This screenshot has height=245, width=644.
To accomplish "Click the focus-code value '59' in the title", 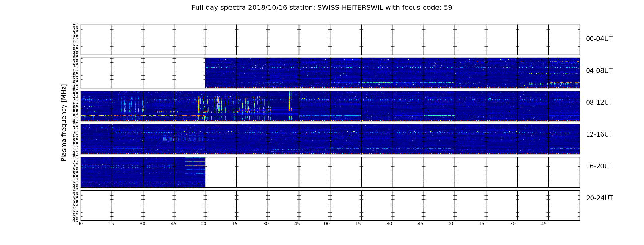I will [448, 8].
